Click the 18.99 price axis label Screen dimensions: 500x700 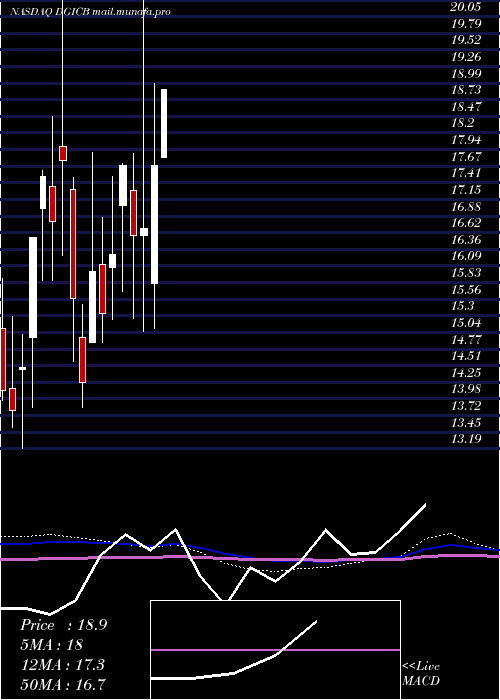pyautogui.click(x=466, y=73)
